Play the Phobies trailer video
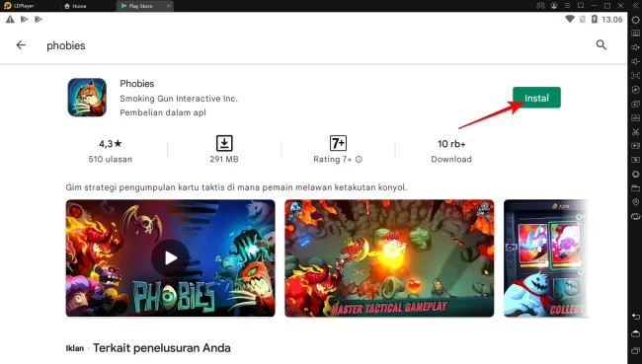This screenshot has width=642, height=364. pos(170,258)
